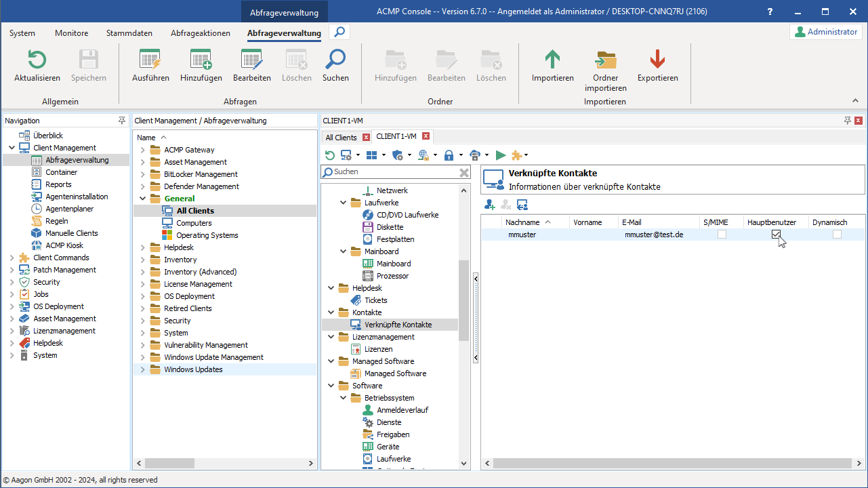Screen dimensions: 868x488
Task: Open the Administrator user button
Action: click(826, 32)
